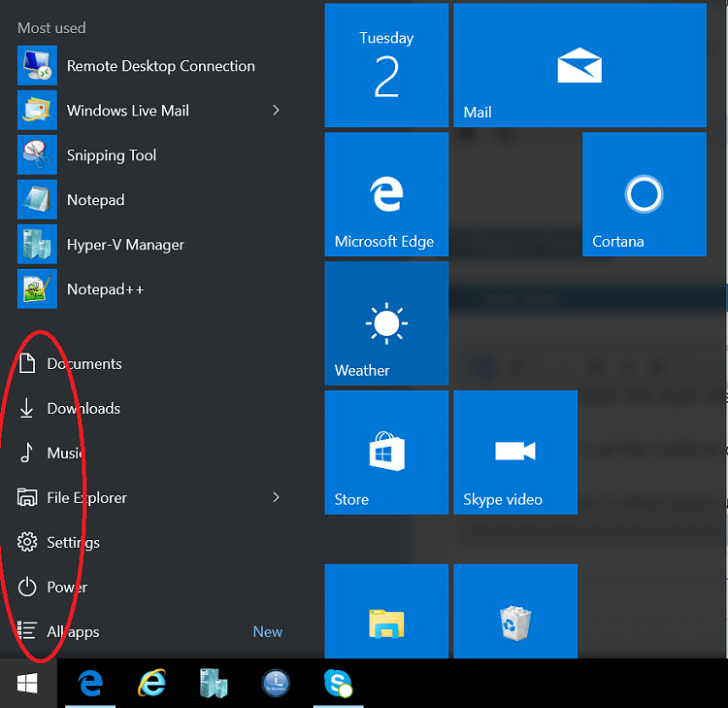The width and height of the screenshot is (728, 708).
Task: Click the Windows Live Mail icon
Action: pyautogui.click(x=37, y=110)
